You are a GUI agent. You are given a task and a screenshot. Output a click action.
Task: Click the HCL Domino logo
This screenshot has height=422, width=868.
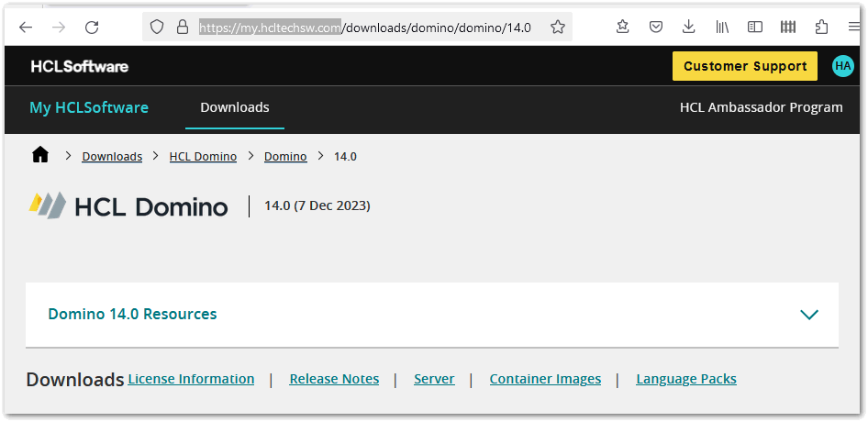click(128, 206)
